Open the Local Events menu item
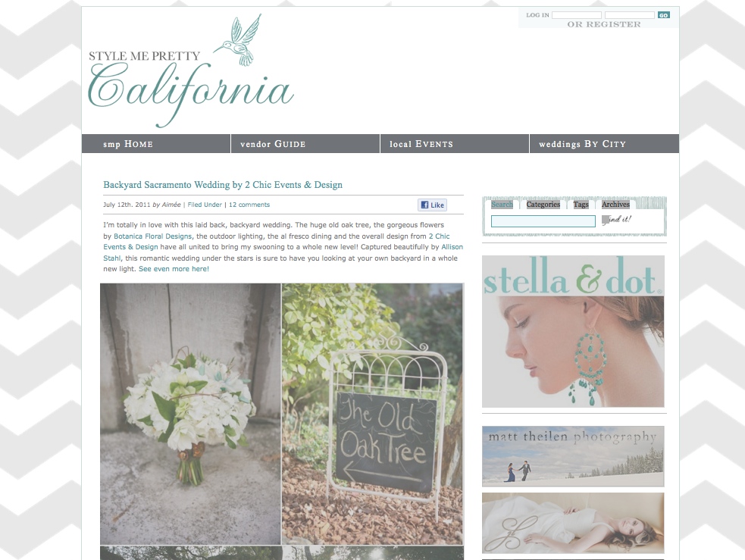Viewport: 745px width, 560px height. click(x=455, y=144)
